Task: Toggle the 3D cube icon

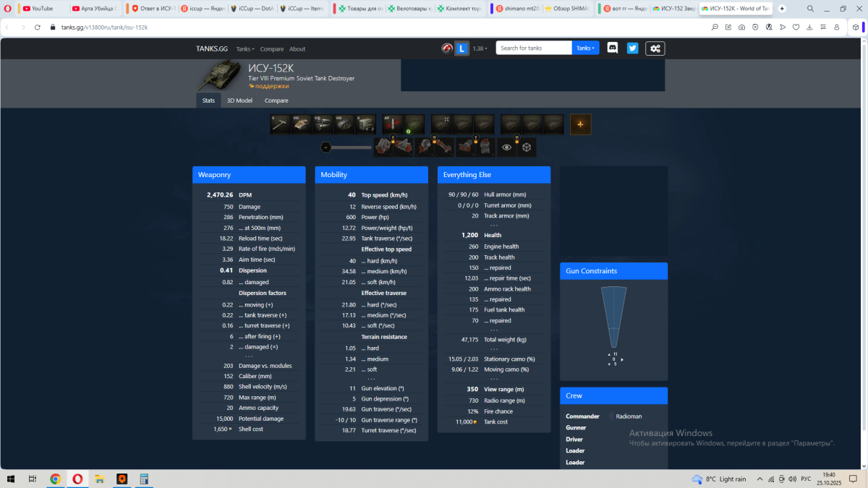Action: (527, 147)
